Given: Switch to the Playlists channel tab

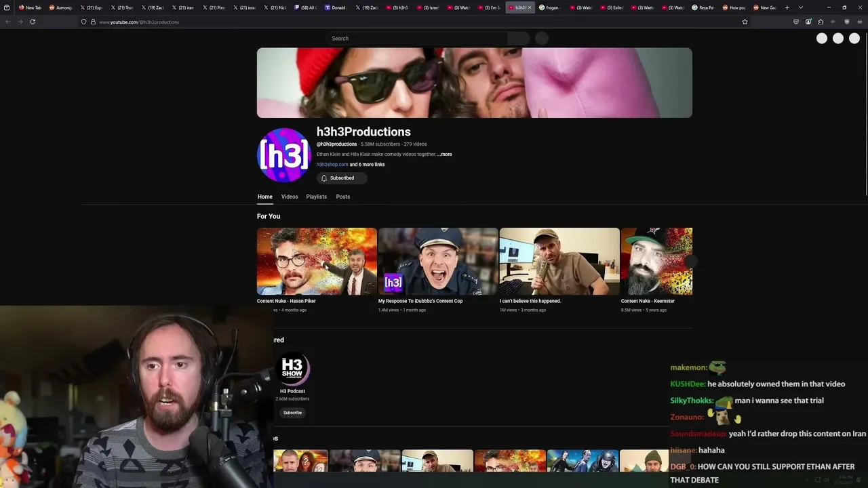Looking at the screenshot, I should [316, 197].
